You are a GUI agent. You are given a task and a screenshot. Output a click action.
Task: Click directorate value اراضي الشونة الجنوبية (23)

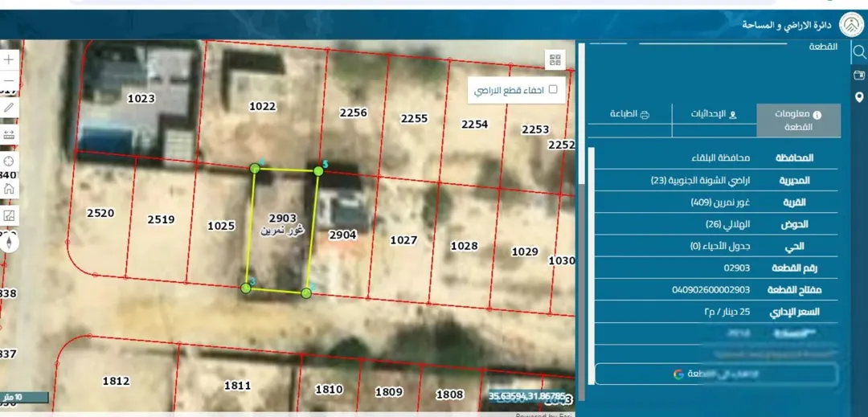[x=700, y=180]
